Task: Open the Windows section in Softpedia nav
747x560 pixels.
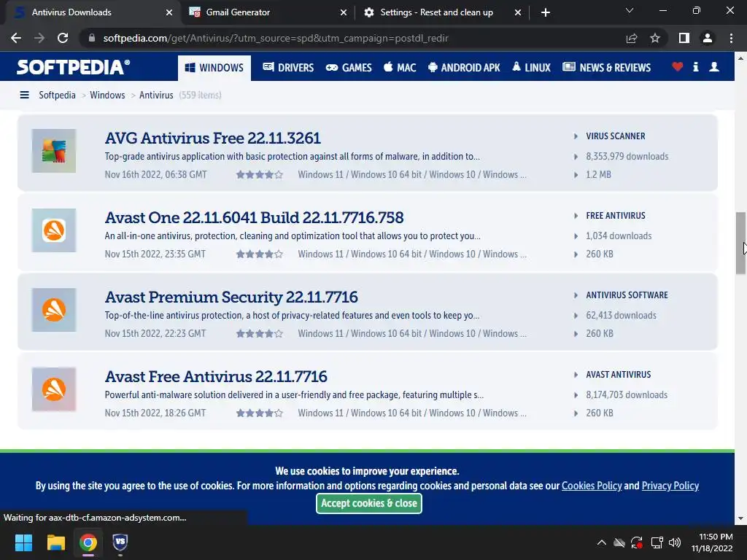Action: click(214, 68)
